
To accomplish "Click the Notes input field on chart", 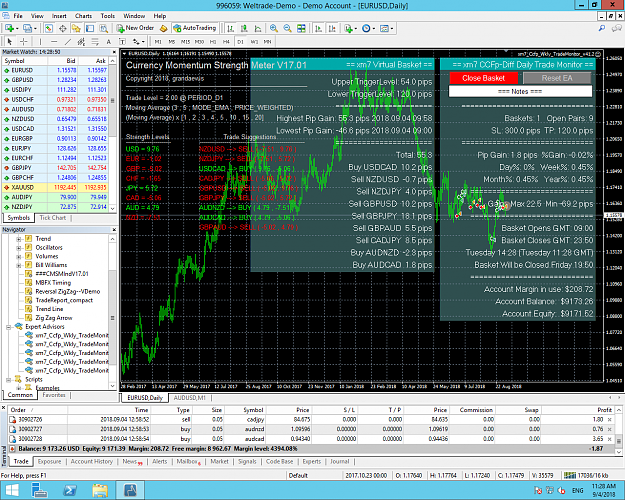I will [x=520, y=91].
